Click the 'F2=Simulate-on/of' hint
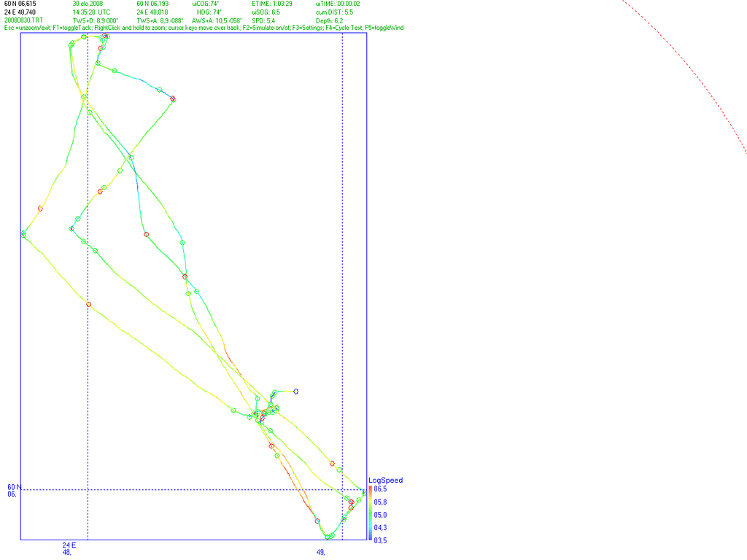 pyautogui.click(x=266, y=28)
